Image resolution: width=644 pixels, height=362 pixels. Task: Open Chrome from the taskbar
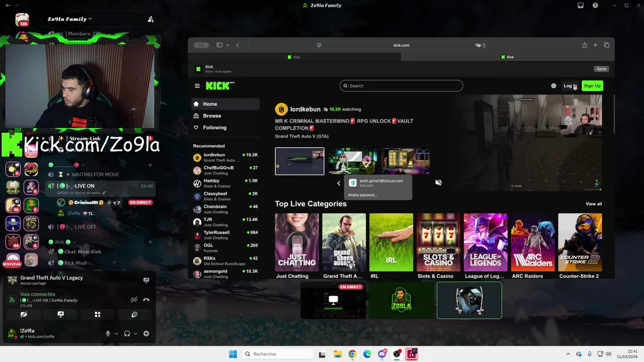click(352, 354)
